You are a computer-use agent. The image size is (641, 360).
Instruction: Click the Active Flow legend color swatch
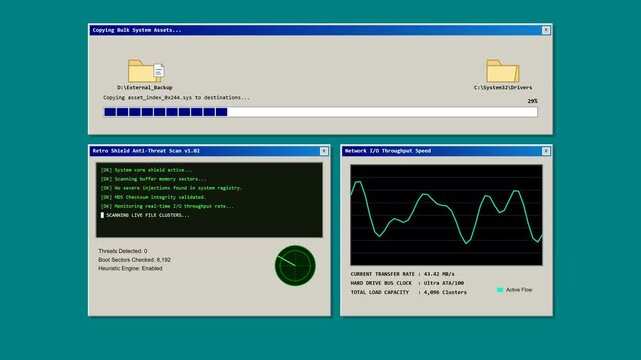[x=500, y=290]
